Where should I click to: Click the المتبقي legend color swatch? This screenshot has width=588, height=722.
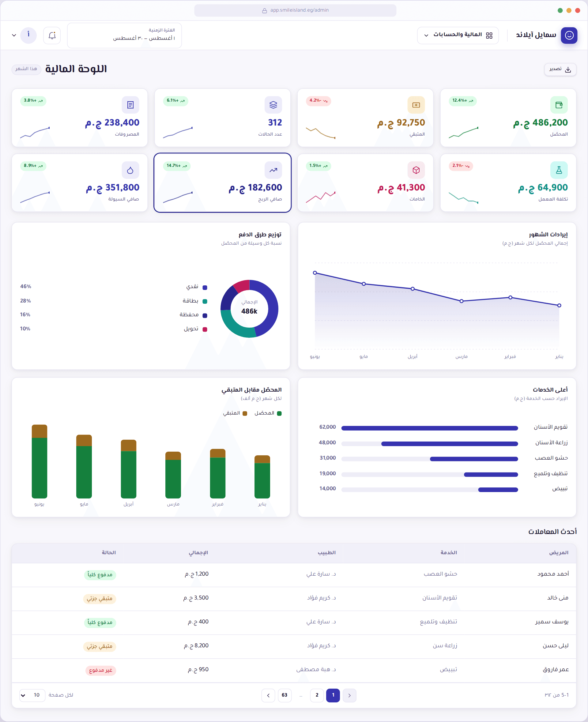[x=245, y=413]
